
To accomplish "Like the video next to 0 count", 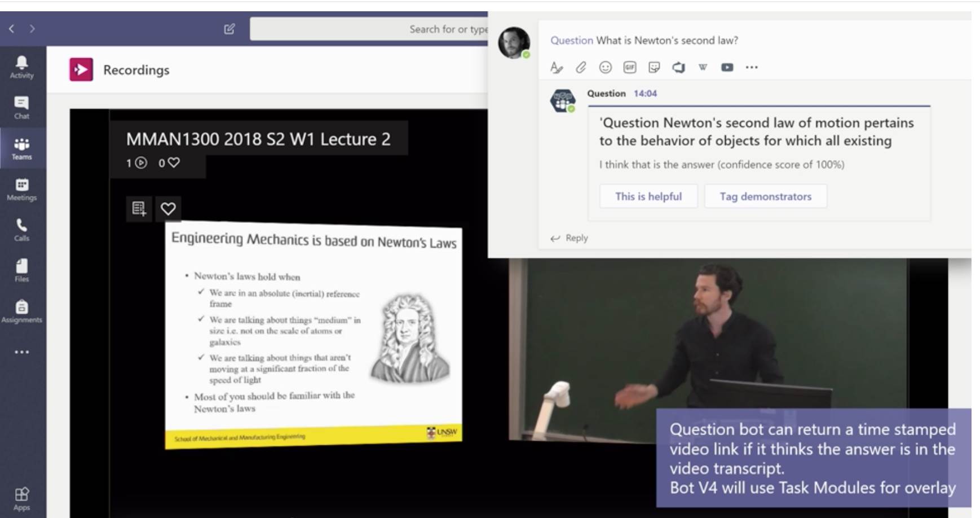I will pos(174,163).
